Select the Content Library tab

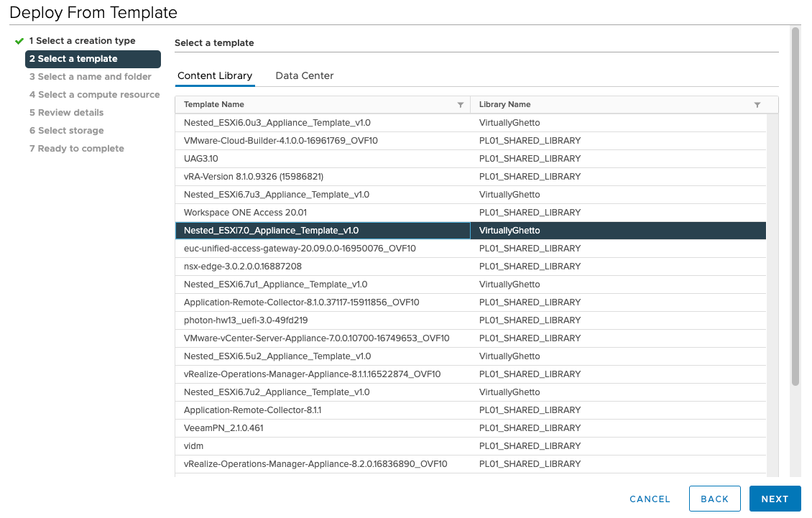click(x=215, y=75)
